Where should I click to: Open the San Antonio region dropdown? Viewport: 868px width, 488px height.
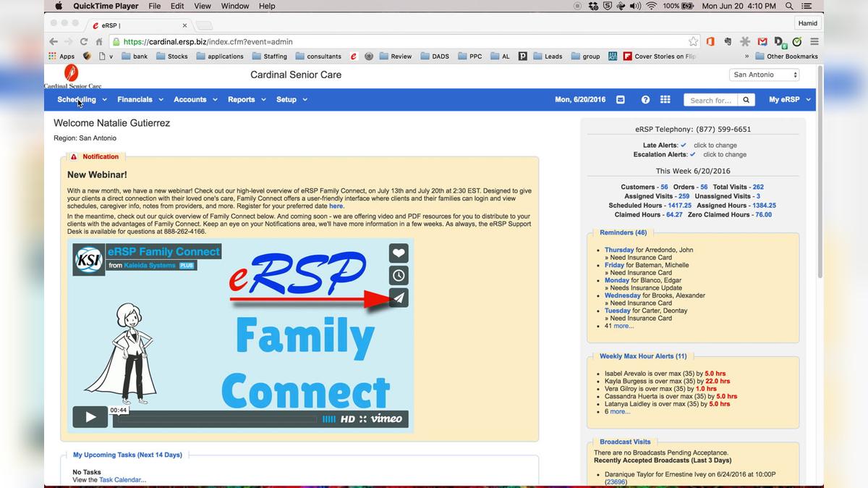[x=765, y=75]
